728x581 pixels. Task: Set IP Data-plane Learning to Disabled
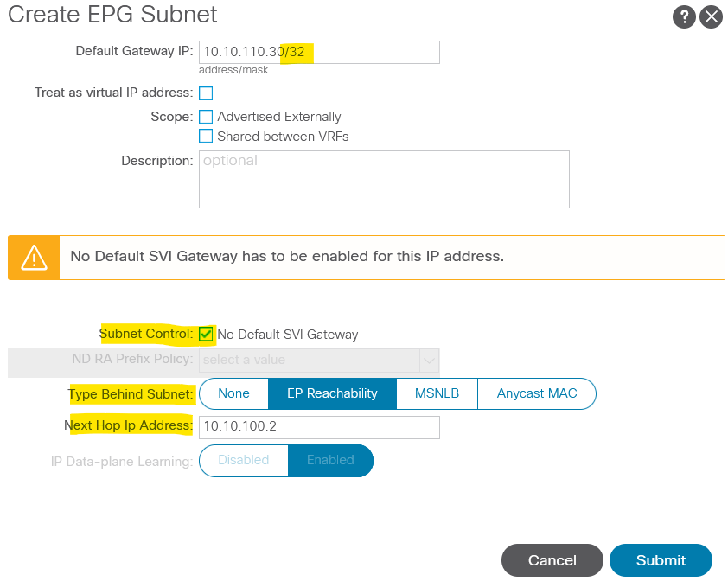coord(243,460)
